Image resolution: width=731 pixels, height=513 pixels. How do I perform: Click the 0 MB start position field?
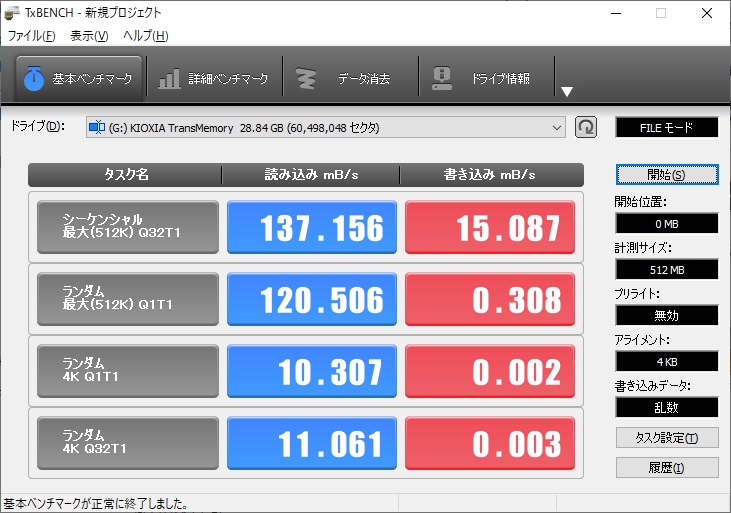point(667,224)
